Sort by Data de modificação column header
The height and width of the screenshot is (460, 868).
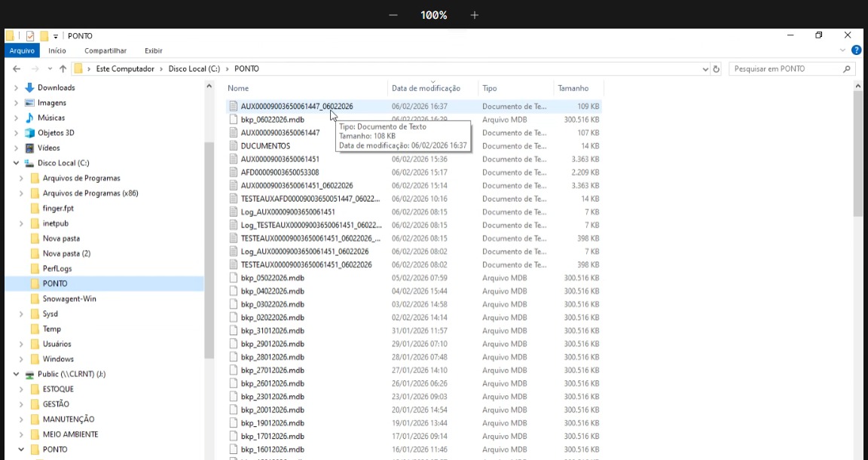(x=426, y=88)
